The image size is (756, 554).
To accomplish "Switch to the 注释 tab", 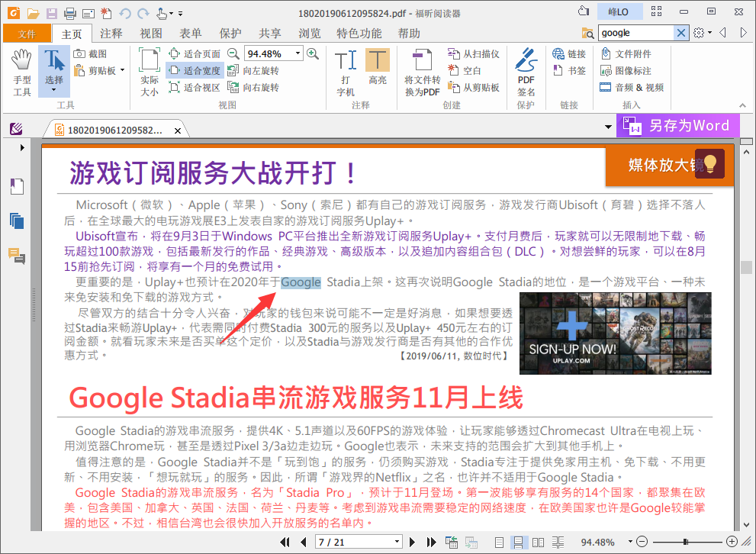I will (111, 34).
